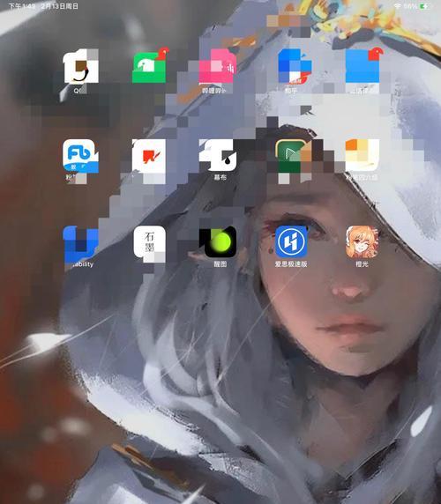Open the blue Notability app
This screenshot has width=441, height=504.
(80, 242)
